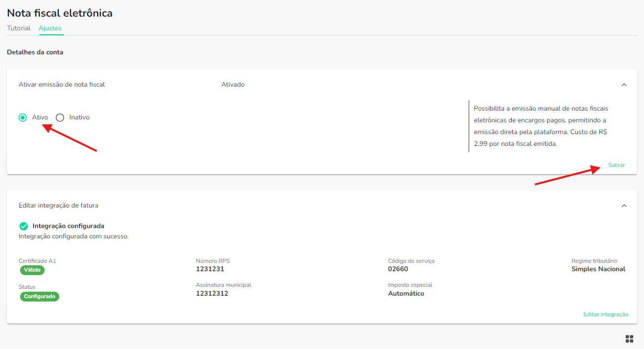This screenshot has height=349, width=644.
Task: Click the Número RPS value 1231231
Action: pyautogui.click(x=210, y=269)
